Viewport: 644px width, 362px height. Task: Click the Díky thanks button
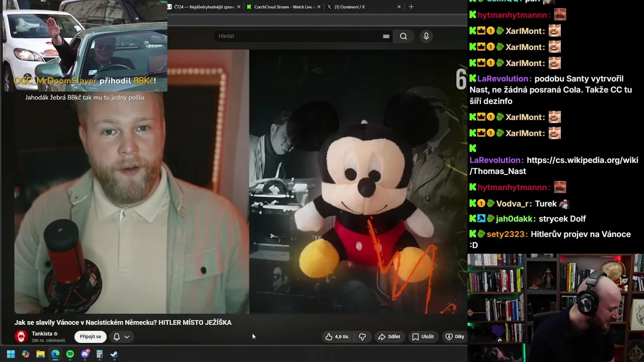(454, 337)
